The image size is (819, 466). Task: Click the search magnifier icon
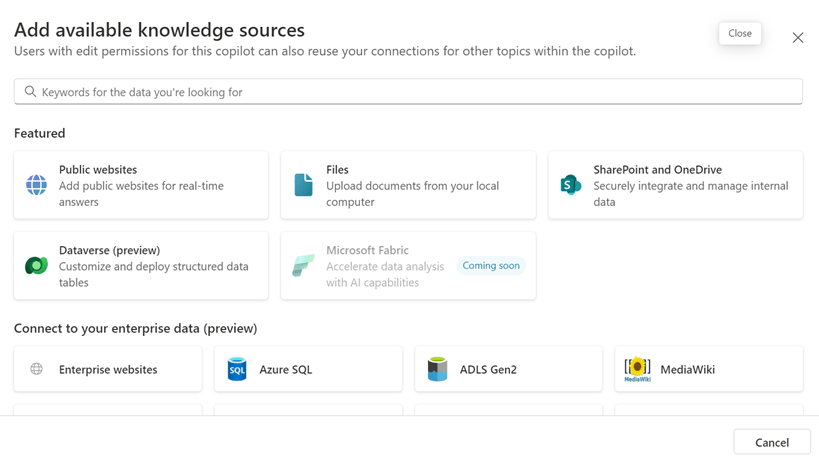[x=30, y=92]
